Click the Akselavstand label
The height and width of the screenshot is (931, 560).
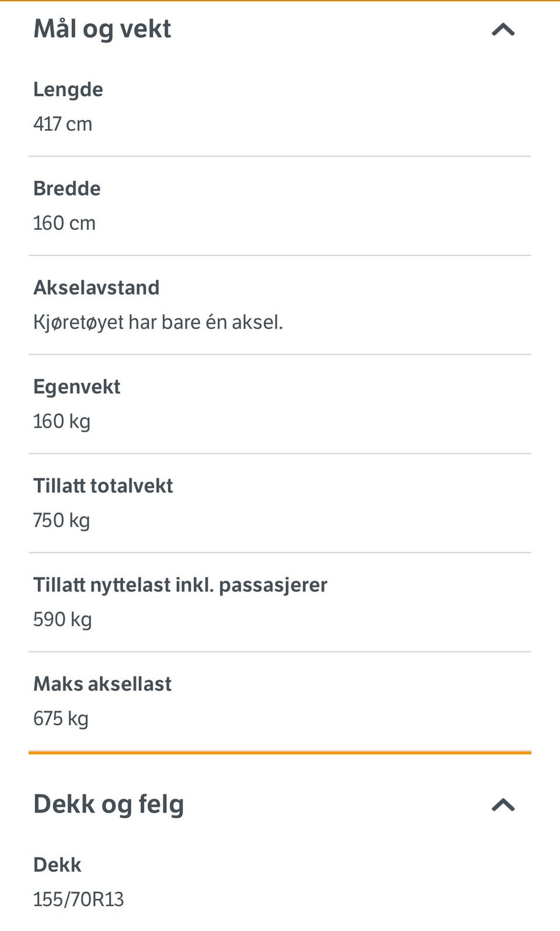click(96, 288)
